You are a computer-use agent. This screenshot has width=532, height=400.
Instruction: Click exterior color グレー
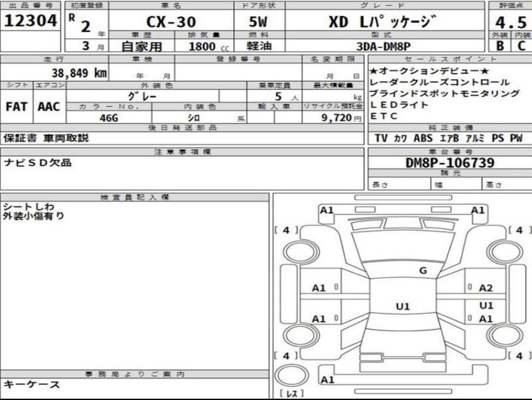(x=142, y=96)
